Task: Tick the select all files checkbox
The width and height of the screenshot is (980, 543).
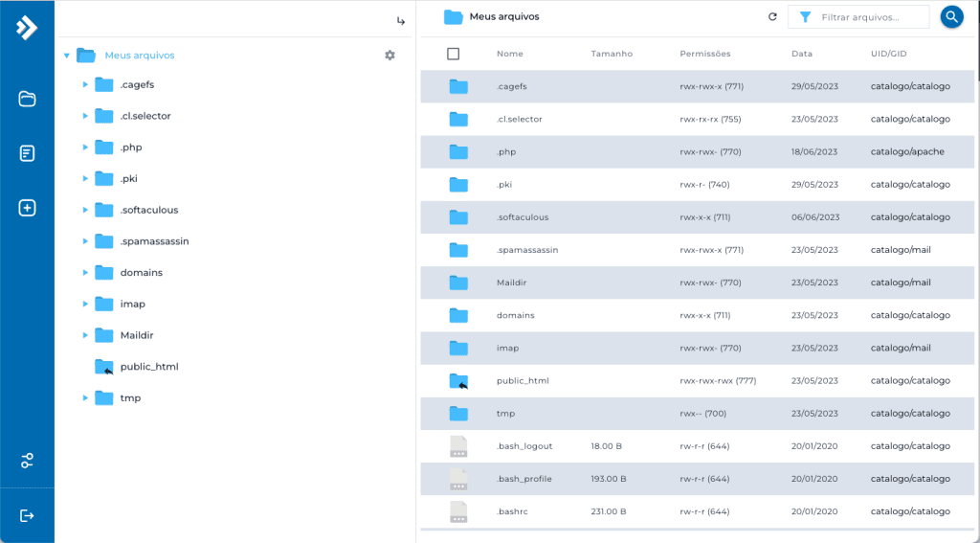Action: click(x=453, y=54)
